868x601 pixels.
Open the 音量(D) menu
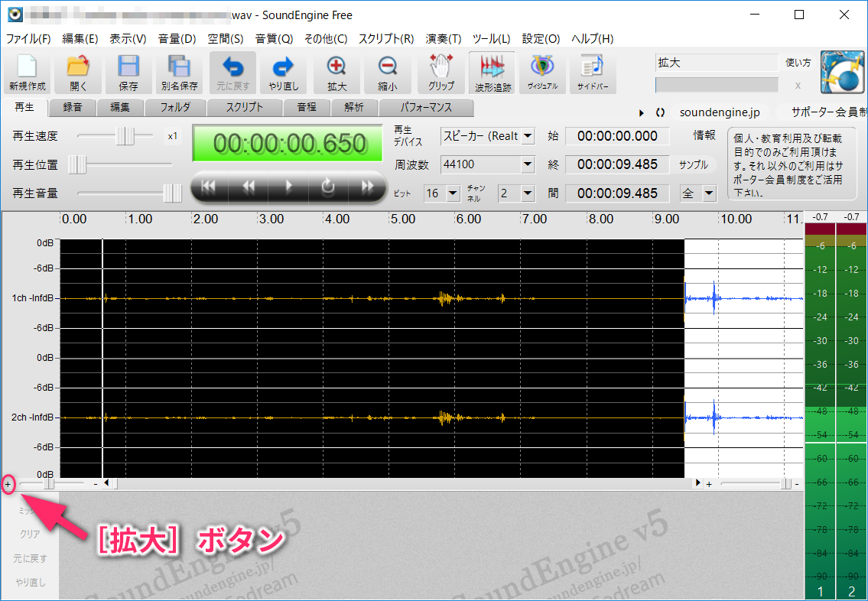(177, 39)
